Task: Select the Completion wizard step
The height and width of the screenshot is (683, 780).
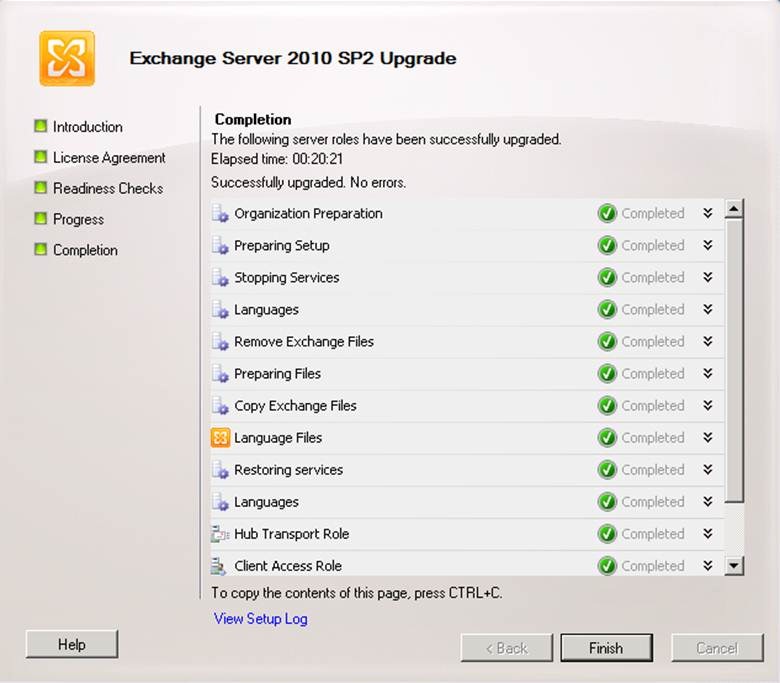Action: tap(85, 250)
